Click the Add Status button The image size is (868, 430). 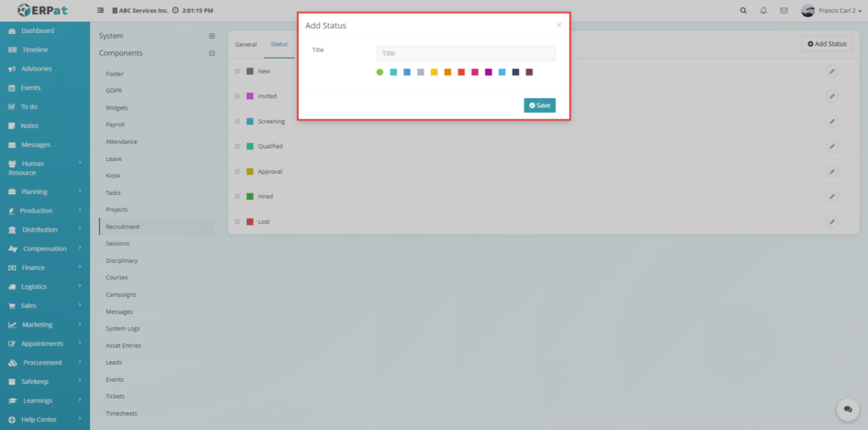(x=827, y=44)
